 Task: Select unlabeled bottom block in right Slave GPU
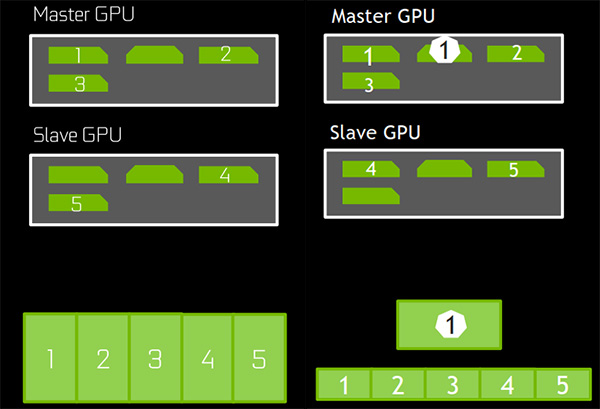371,196
